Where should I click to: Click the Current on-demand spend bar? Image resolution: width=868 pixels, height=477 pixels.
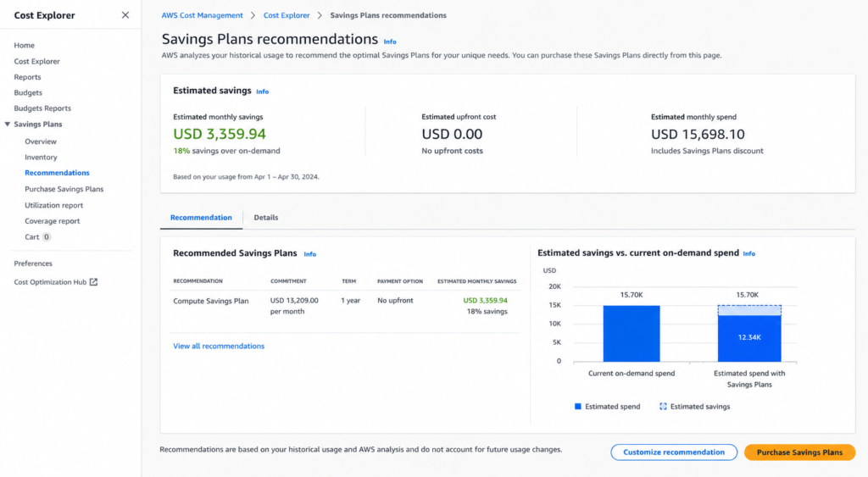[631, 334]
